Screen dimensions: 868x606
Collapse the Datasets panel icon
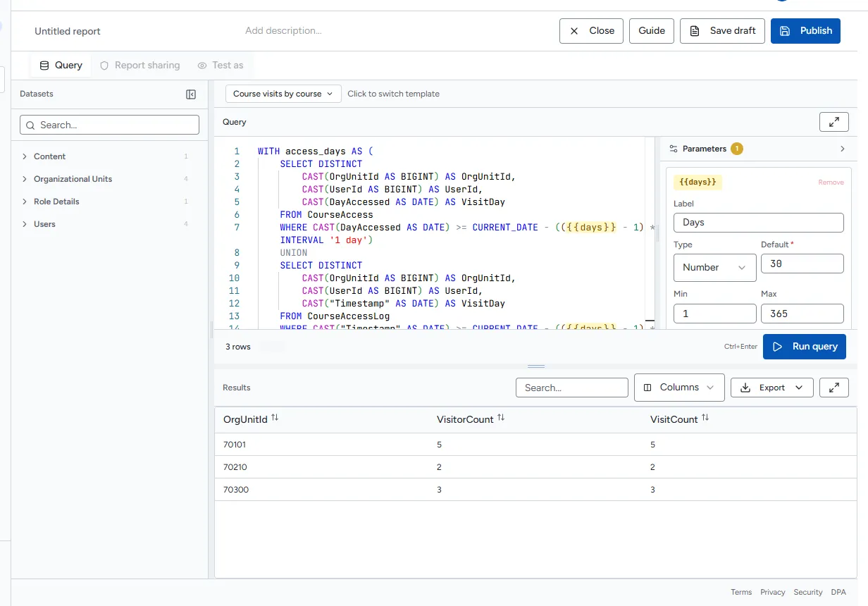[x=191, y=94]
